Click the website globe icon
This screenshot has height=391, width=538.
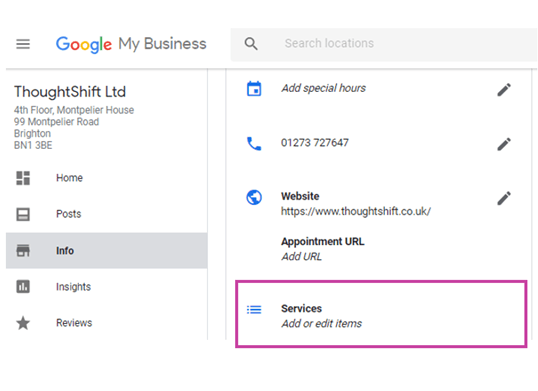[254, 197]
